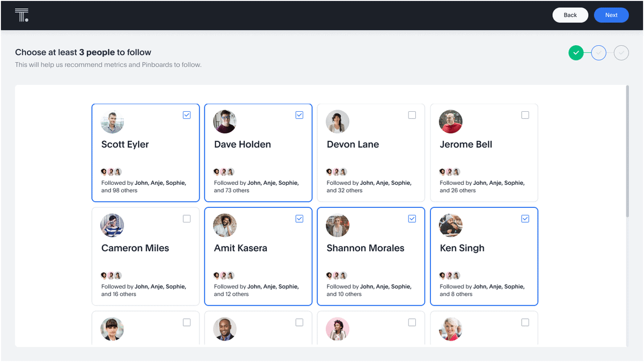Uncheck Shannon Morales' follow checkbox
Viewport: 644px width, 362px height.
(412, 219)
